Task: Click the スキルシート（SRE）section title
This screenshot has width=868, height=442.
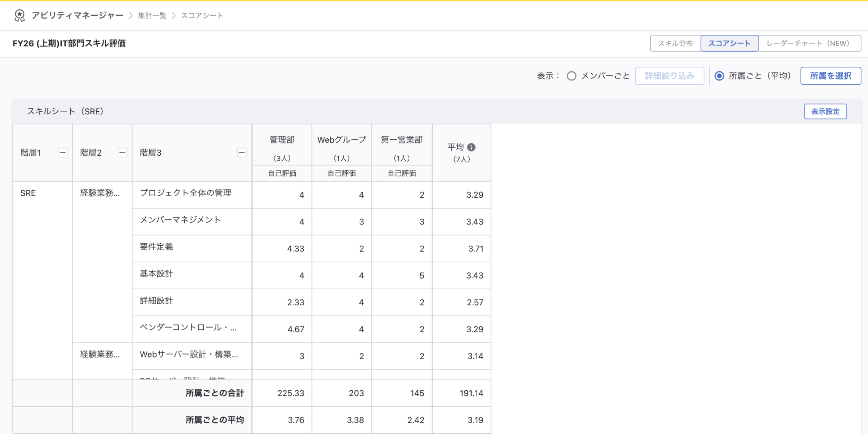Action: [x=65, y=112]
